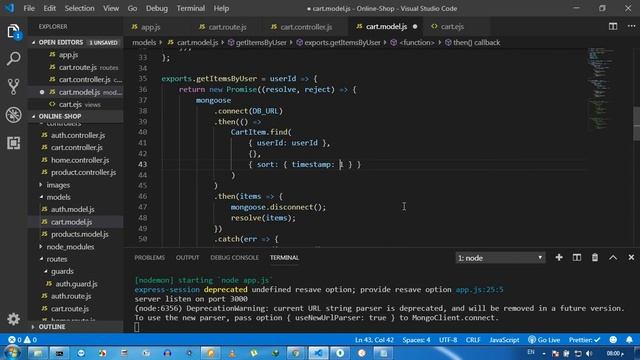Open the Search view icon
640x360 pixels.
[13, 59]
